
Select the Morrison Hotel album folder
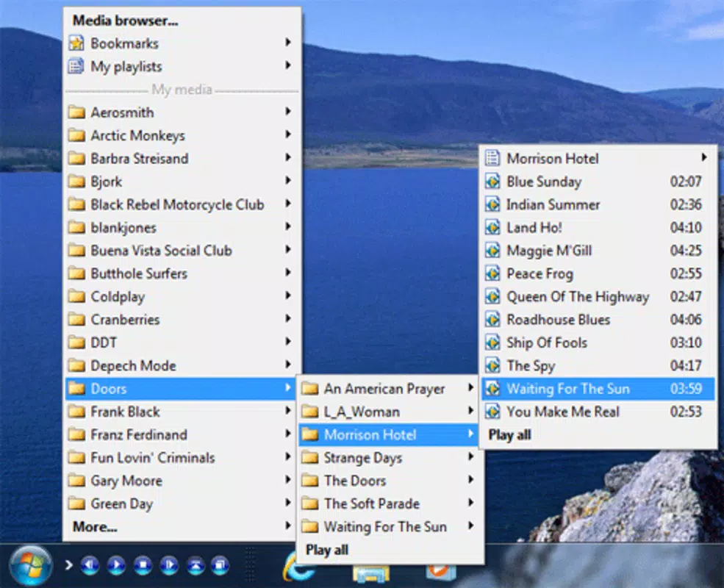click(x=388, y=435)
